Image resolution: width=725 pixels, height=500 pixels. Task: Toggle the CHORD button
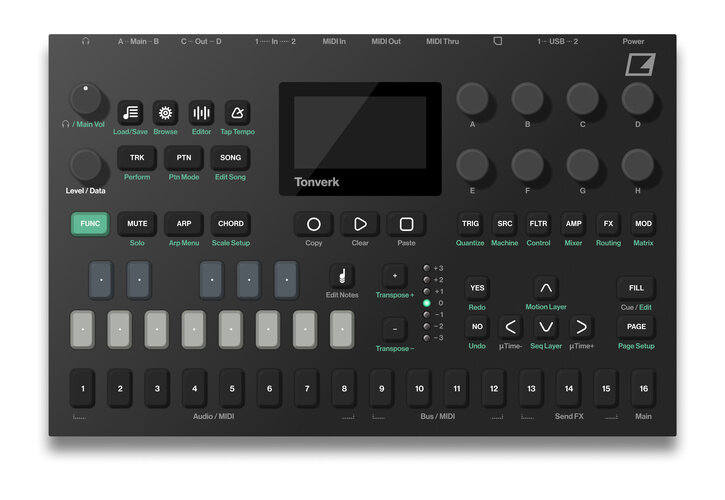[231, 224]
